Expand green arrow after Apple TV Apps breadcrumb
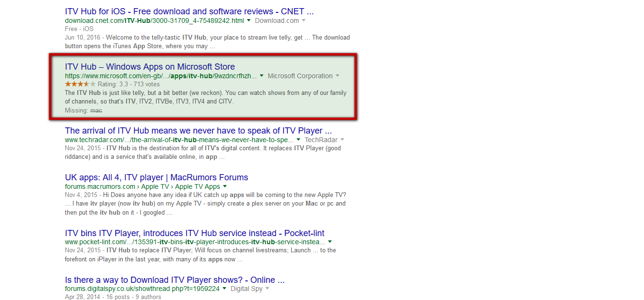644x300 pixels. (225, 186)
